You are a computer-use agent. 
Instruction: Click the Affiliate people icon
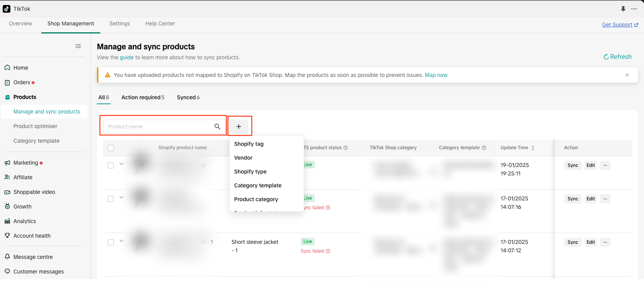tap(7, 177)
